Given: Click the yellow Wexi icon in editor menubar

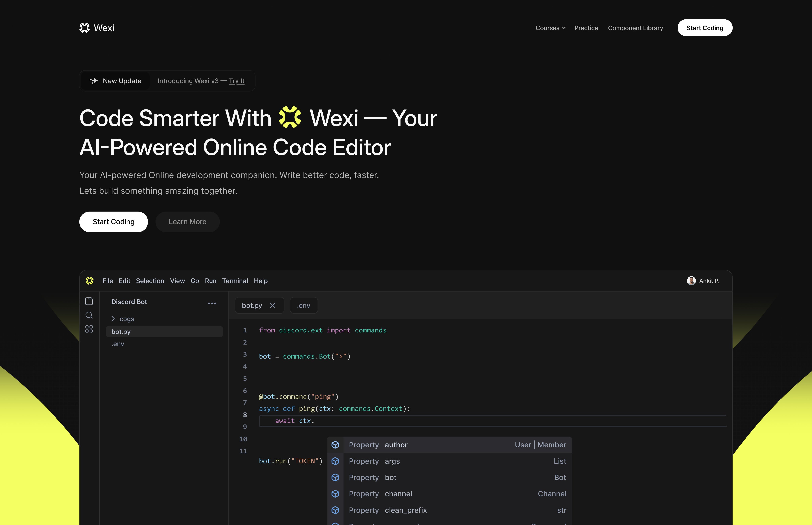Looking at the screenshot, I should [x=90, y=281].
